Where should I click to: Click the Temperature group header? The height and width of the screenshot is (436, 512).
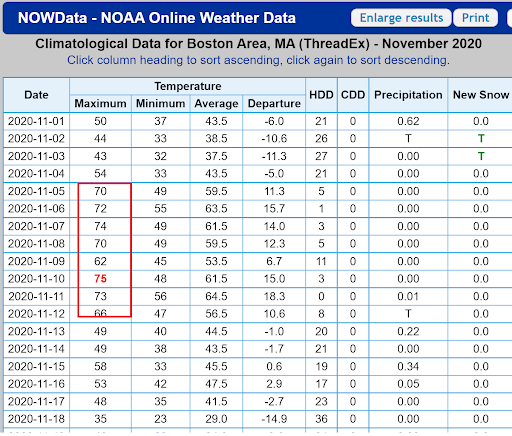pyautogui.click(x=188, y=86)
